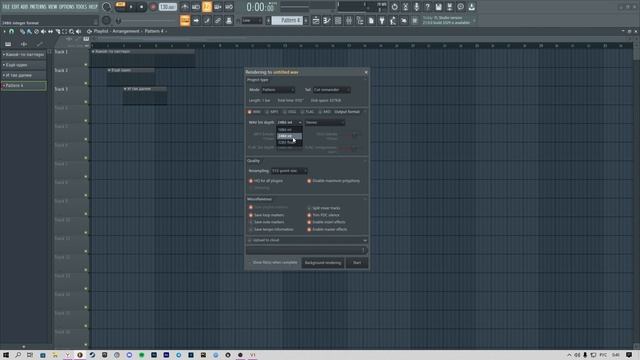This screenshot has width=640, height=360.
Task: Click the stop button in transport
Action: point(141,7)
